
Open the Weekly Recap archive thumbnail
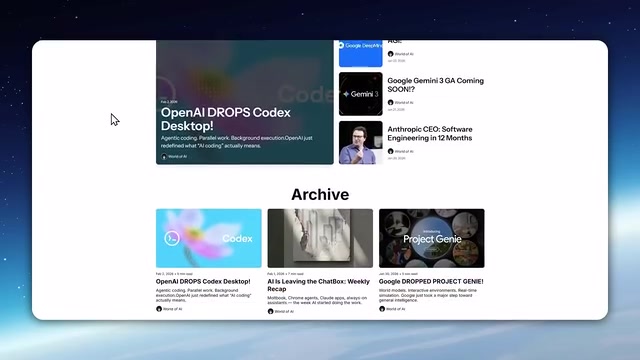coord(320,238)
